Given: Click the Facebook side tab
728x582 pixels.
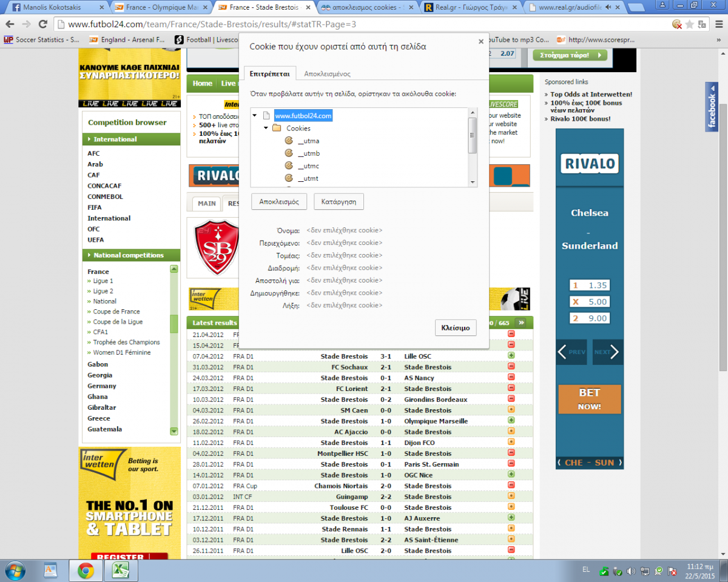Looking at the screenshot, I should pos(712,106).
